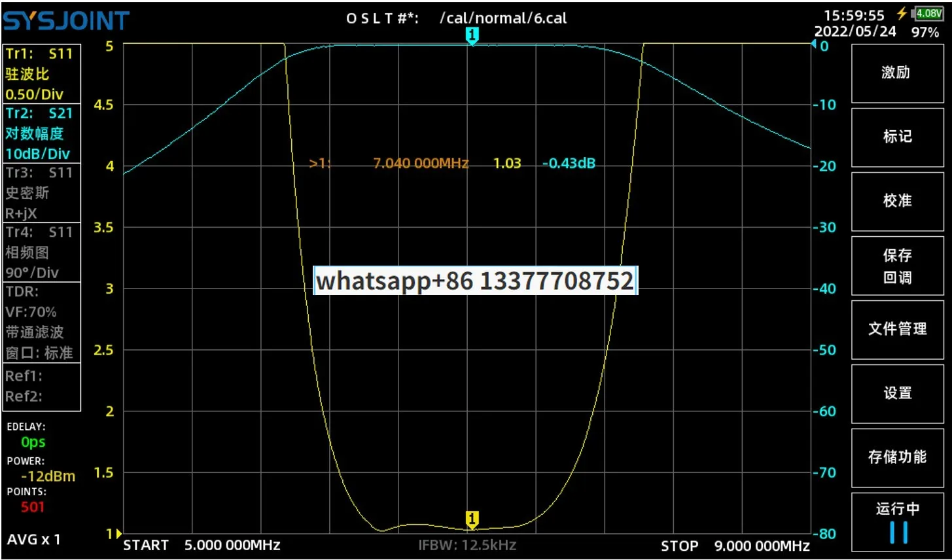Set the START frequency 5.000 000MHz
952x560 pixels.
click(232, 546)
